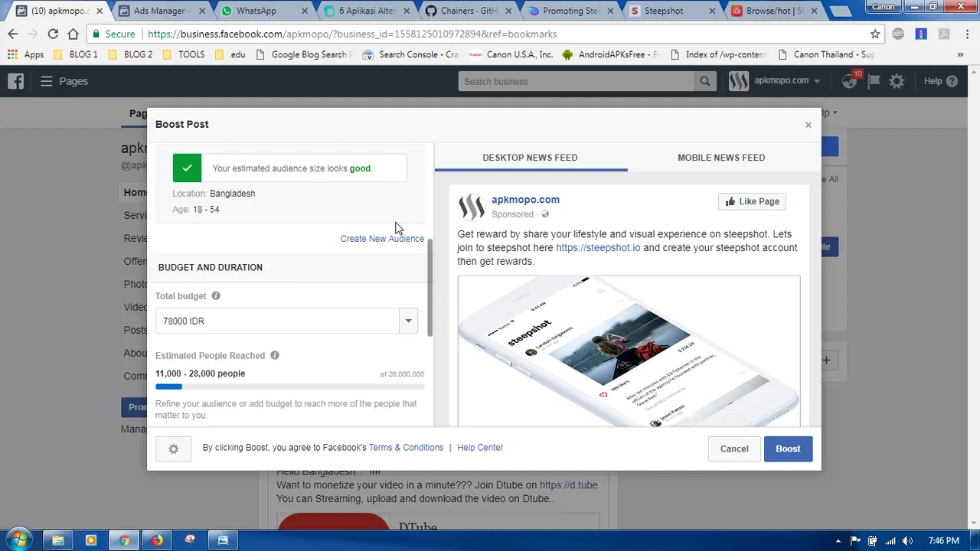Viewport: 980px width, 551px height.
Task: Click the green audience size checkmark
Action: [187, 168]
